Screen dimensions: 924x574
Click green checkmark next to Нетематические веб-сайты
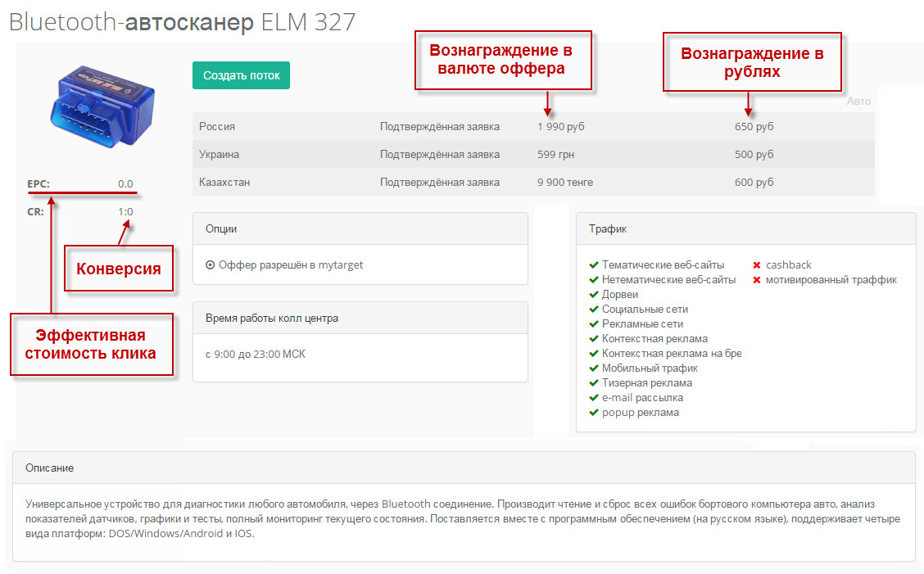594,280
